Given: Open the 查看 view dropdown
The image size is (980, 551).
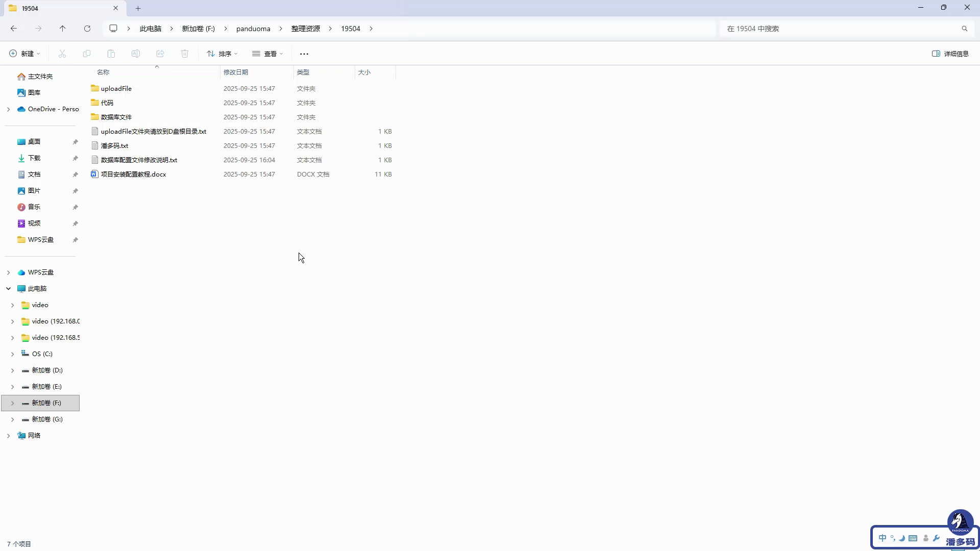Looking at the screenshot, I should [x=267, y=54].
